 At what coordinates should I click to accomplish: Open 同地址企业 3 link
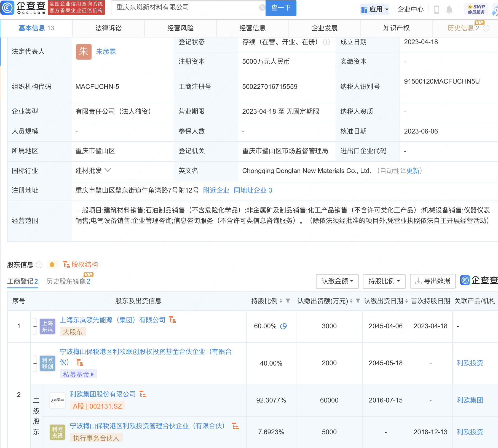pyautogui.click(x=253, y=190)
